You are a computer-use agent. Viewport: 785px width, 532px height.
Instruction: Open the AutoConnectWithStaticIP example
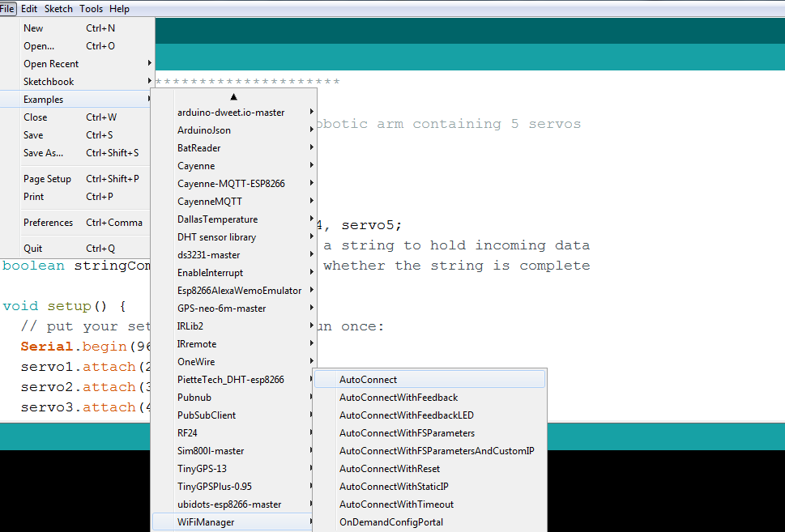429,487
